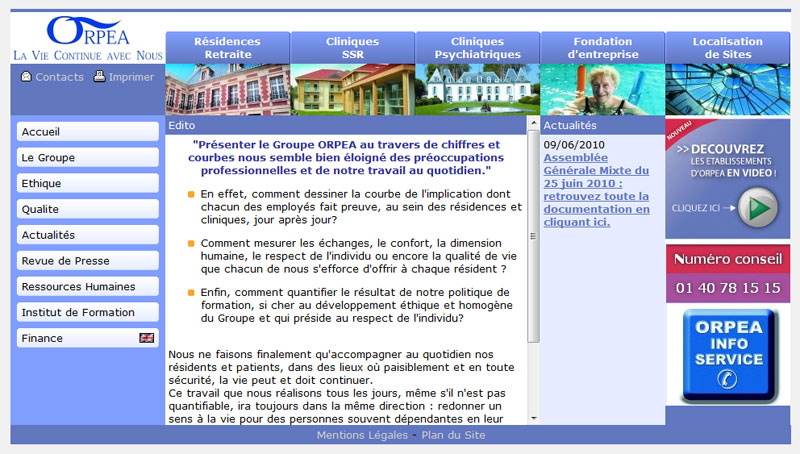The image size is (800, 454).
Task: Click the Actualités panel header
Action: click(x=603, y=125)
